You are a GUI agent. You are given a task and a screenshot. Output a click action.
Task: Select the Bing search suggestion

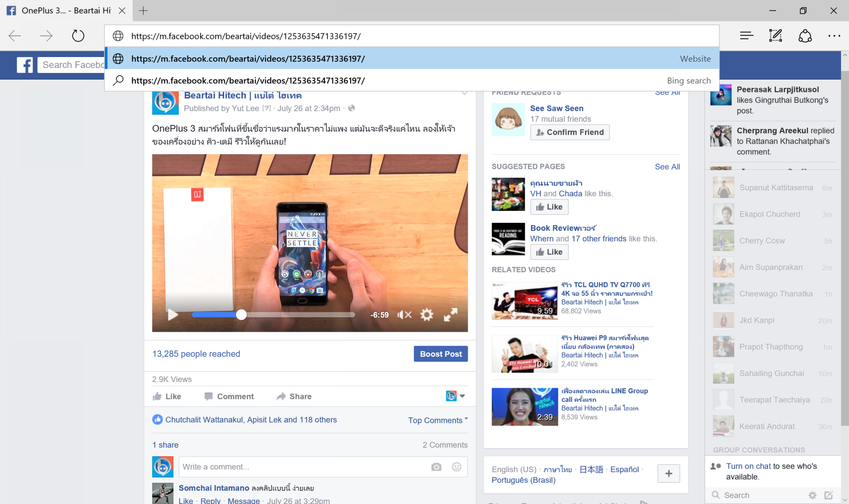click(x=412, y=80)
